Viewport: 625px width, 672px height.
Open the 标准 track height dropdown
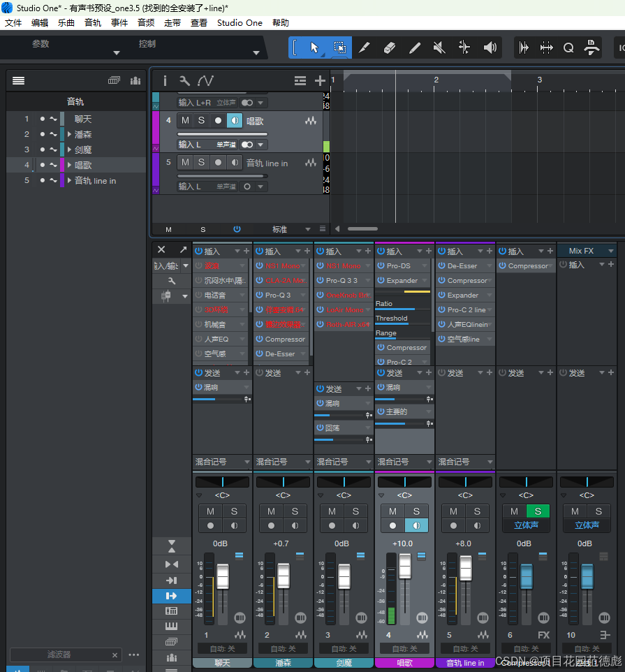click(x=307, y=229)
